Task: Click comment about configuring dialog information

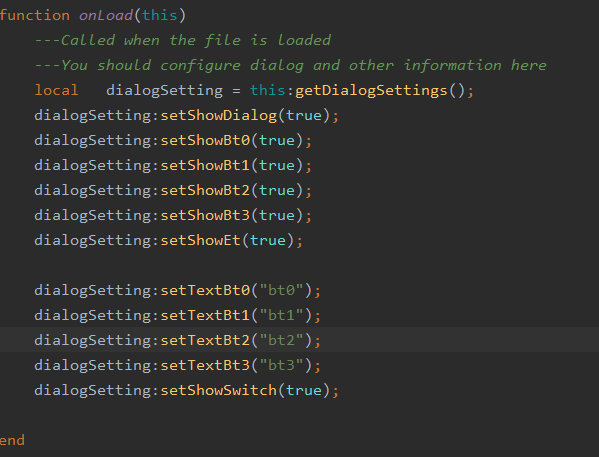Action: coord(290,65)
